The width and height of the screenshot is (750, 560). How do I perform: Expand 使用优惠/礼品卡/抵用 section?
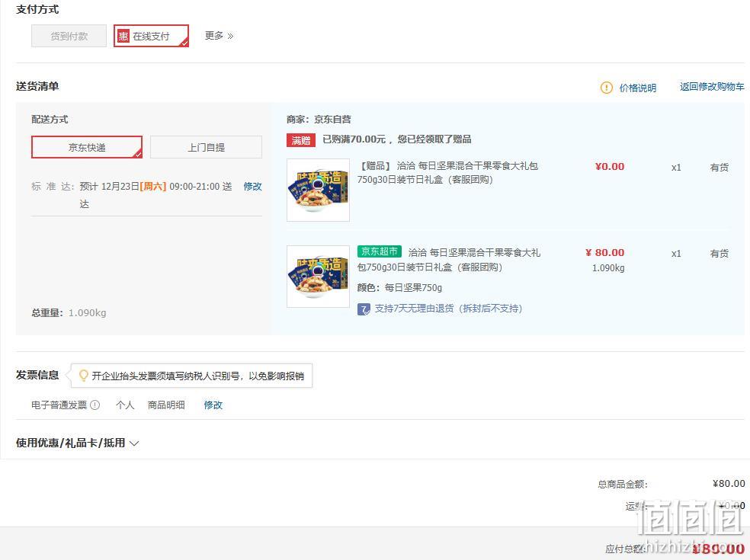[77, 443]
